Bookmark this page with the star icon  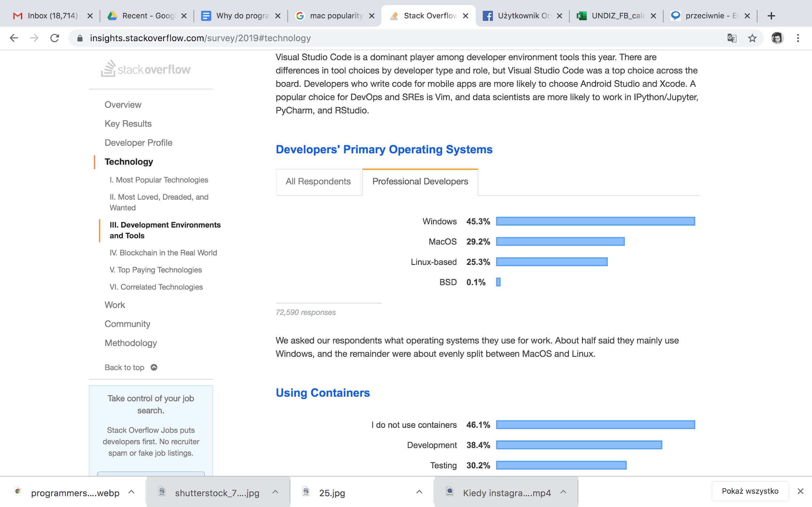pyautogui.click(x=752, y=38)
